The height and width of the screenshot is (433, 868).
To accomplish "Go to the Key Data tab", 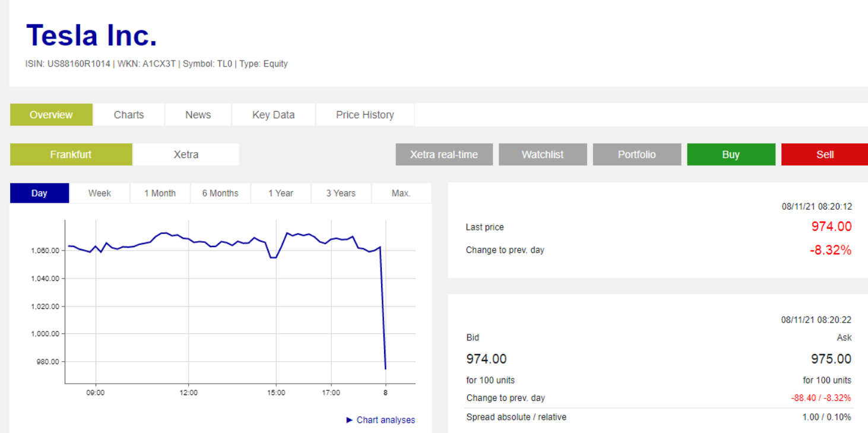I will pos(273,115).
